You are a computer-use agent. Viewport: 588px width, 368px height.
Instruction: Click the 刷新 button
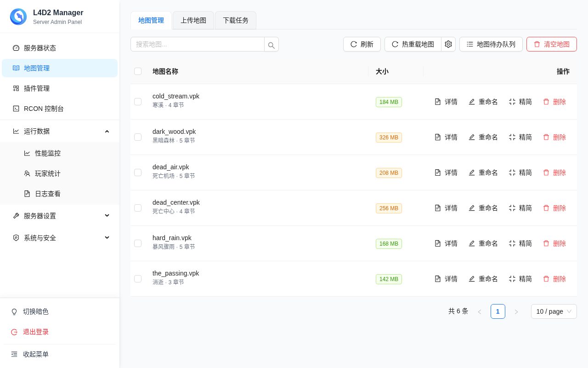pyautogui.click(x=362, y=44)
